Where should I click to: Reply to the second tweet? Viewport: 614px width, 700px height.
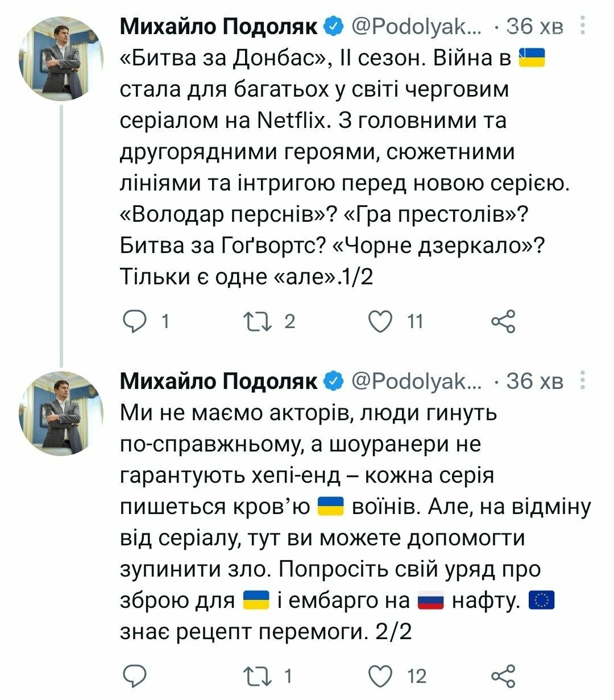[x=135, y=676]
